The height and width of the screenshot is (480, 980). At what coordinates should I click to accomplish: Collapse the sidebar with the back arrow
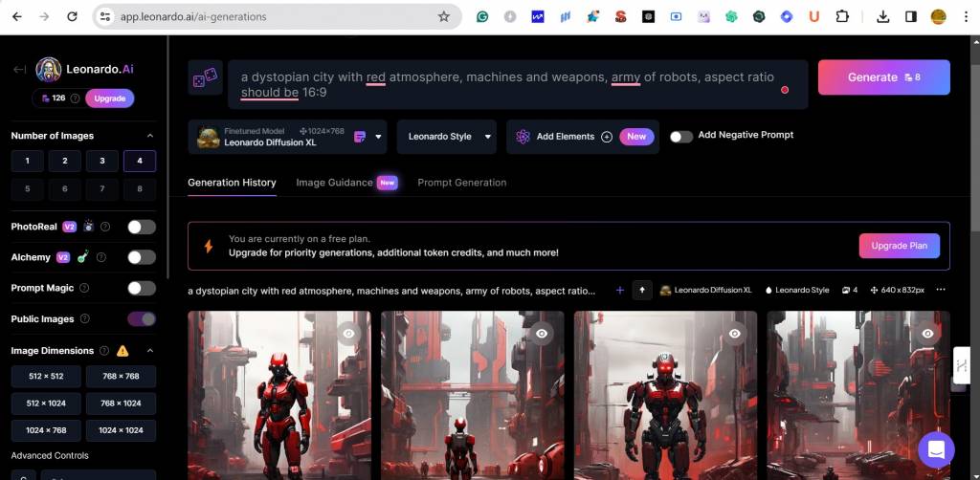click(x=19, y=70)
